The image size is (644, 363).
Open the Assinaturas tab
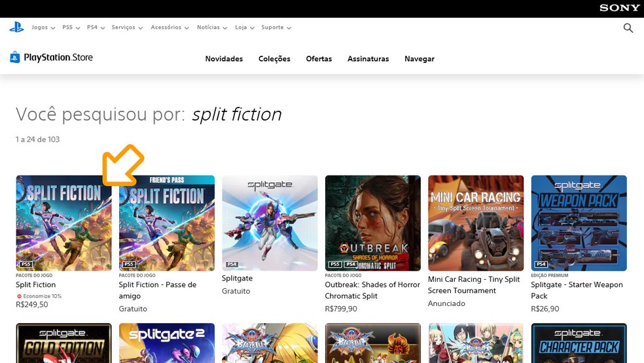coord(368,59)
